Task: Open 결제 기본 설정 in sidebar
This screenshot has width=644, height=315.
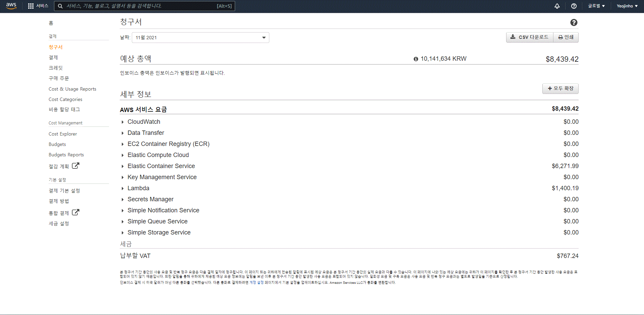Action: point(64,191)
